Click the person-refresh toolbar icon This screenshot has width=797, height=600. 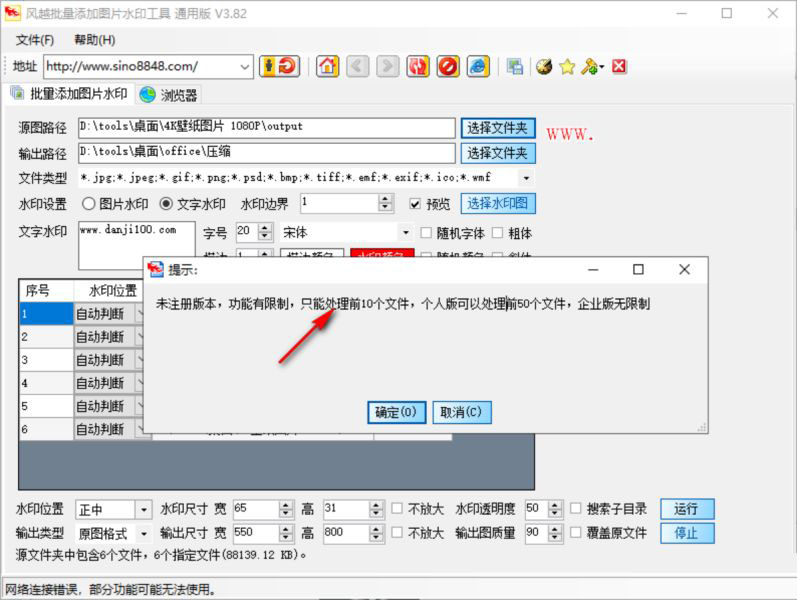pyautogui.click(x=280, y=67)
